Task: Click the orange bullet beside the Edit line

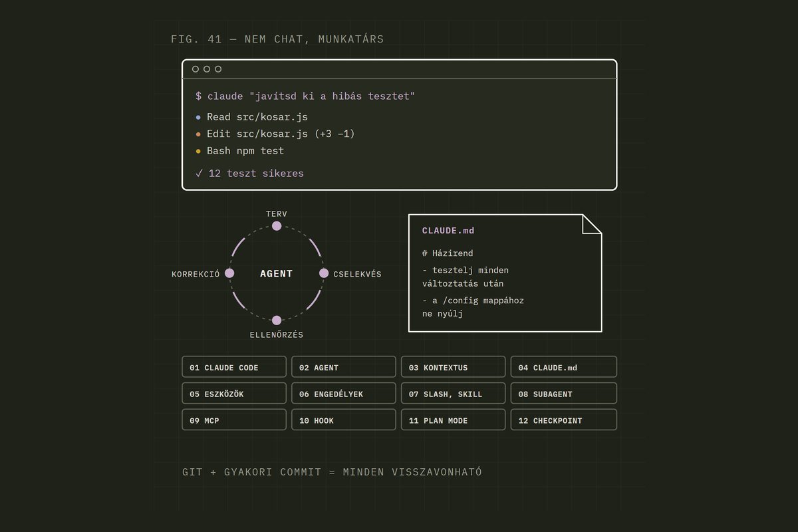Action: [x=198, y=134]
